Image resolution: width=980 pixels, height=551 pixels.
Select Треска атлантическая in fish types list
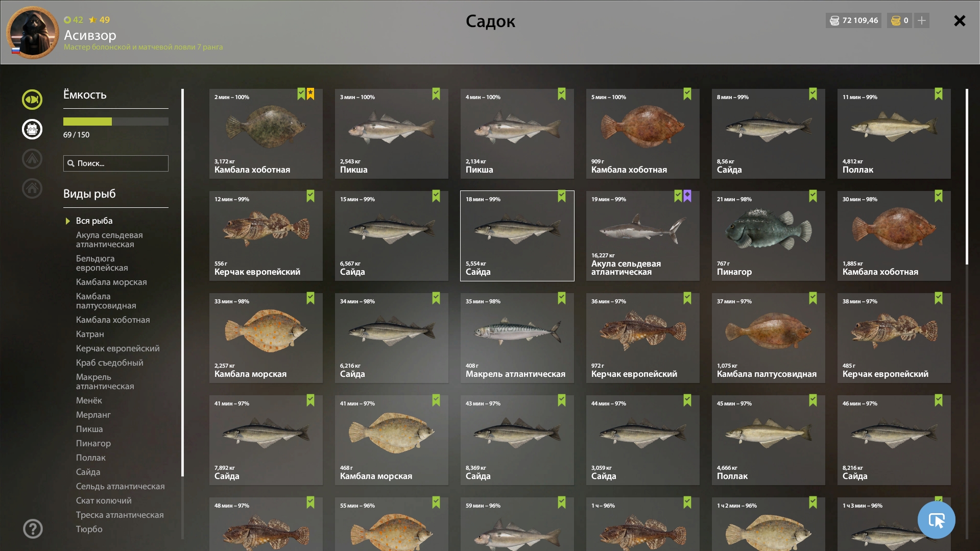click(x=119, y=515)
